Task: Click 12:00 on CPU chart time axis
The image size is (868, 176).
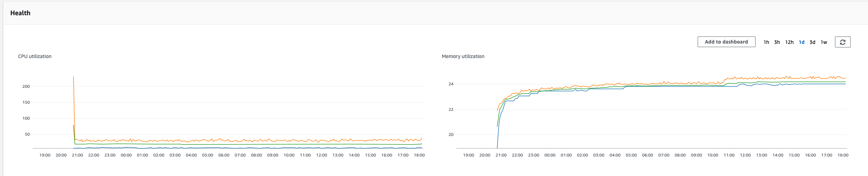Action: pyautogui.click(x=322, y=155)
